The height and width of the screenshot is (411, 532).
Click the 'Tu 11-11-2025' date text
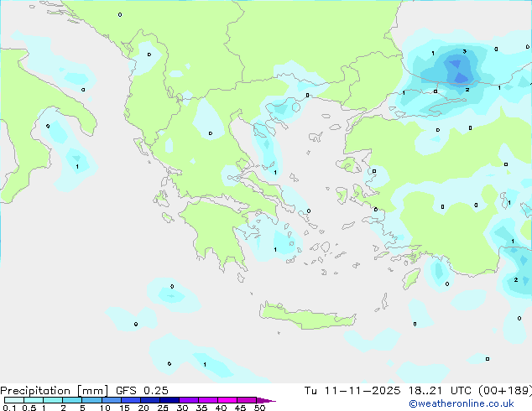[352, 391]
